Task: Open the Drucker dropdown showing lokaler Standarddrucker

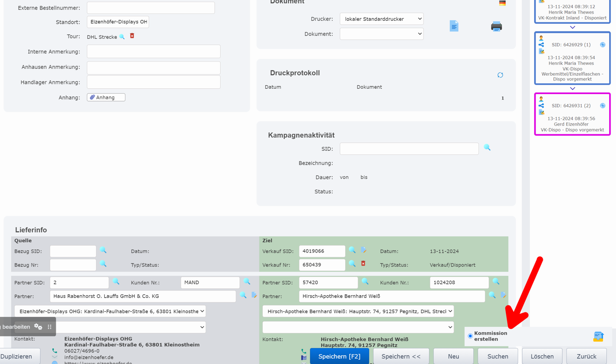Action: [x=381, y=18]
